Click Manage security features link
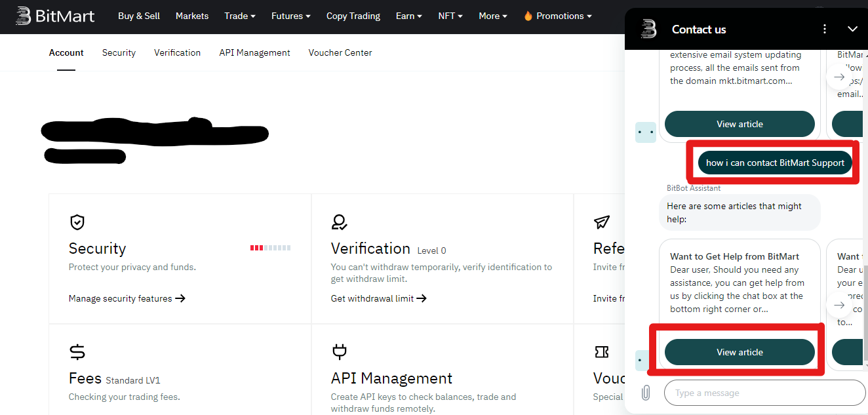 click(127, 298)
